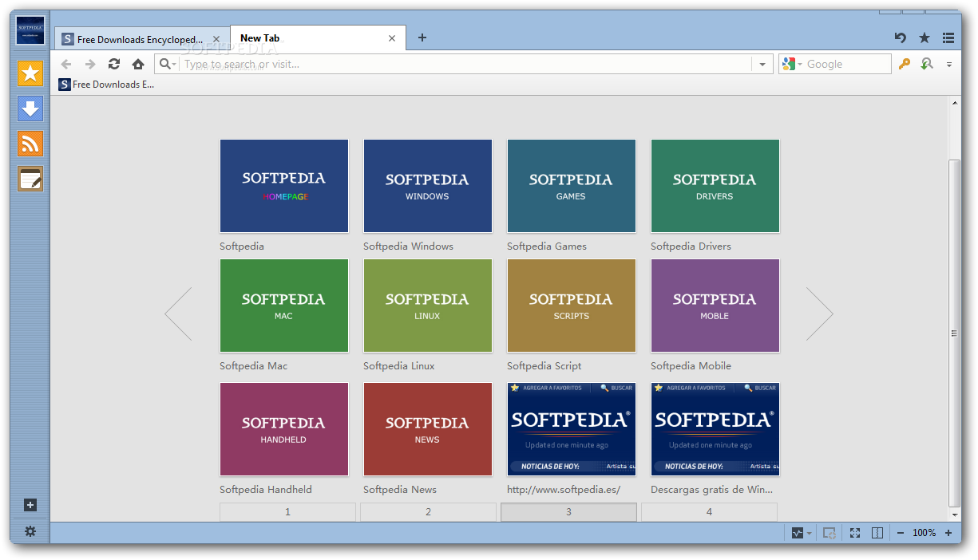This screenshot has width=978, height=560.
Task: Increase the zoom level with the plus button
Action: pos(948,533)
